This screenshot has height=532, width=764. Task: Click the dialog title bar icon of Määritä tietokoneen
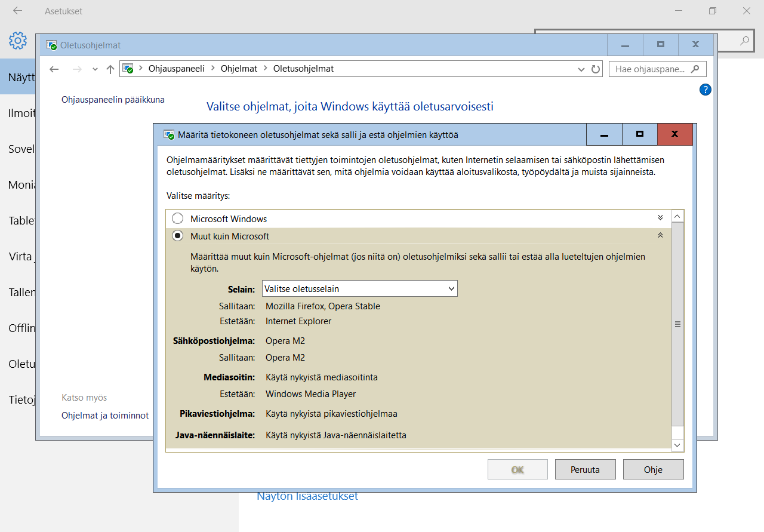coord(169,135)
